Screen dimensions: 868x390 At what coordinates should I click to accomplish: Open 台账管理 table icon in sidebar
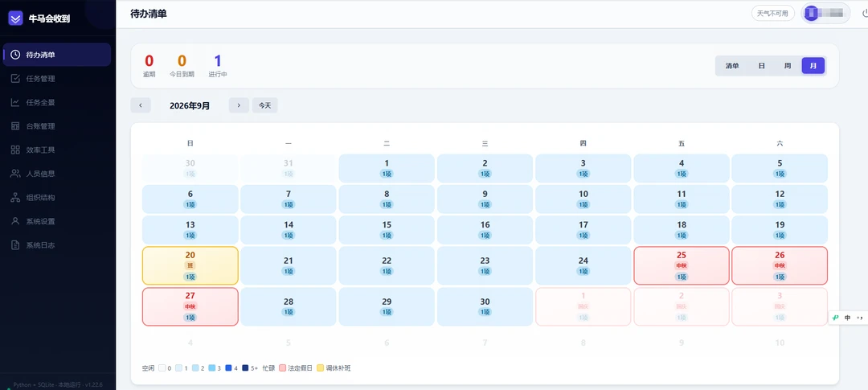click(15, 126)
